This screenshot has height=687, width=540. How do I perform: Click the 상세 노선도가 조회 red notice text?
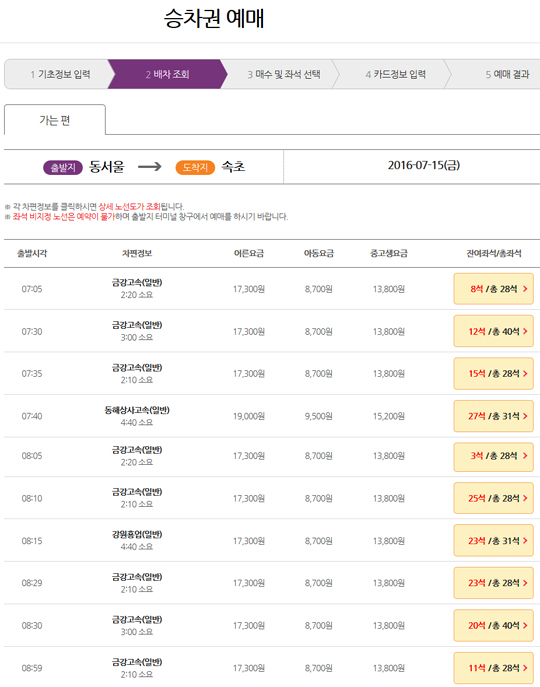tap(129, 206)
